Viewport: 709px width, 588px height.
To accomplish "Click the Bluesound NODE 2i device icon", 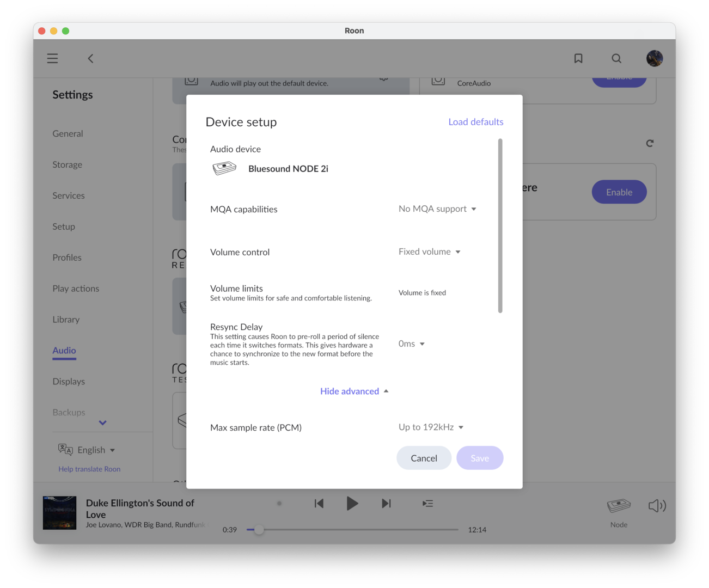I will 224,168.
